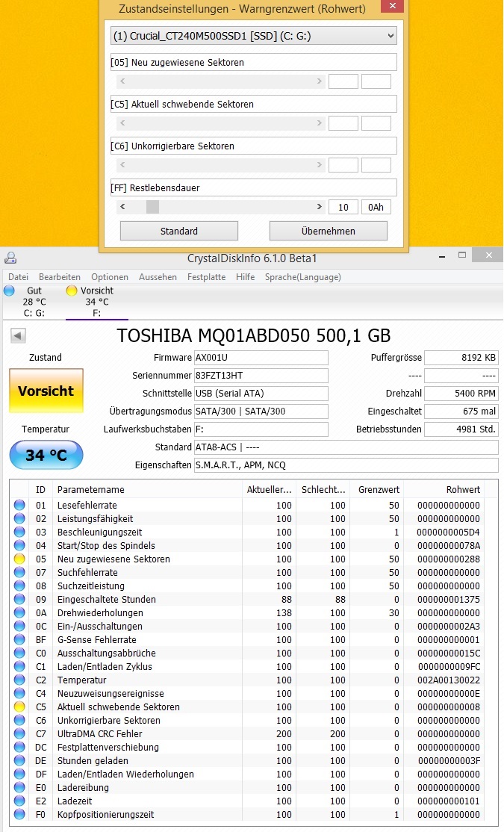Open the drive selection dropdown in the warning dialog
The width and height of the screenshot is (504, 832).
[x=254, y=36]
